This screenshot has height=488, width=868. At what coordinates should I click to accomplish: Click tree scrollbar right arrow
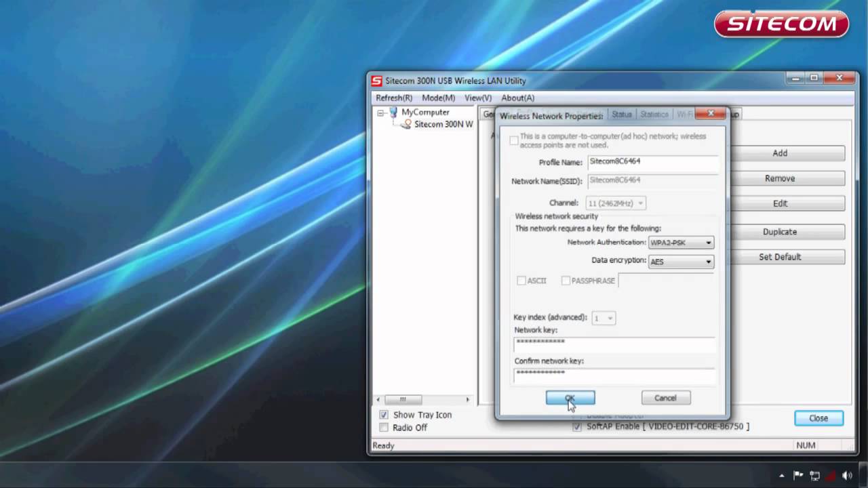(467, 400)
